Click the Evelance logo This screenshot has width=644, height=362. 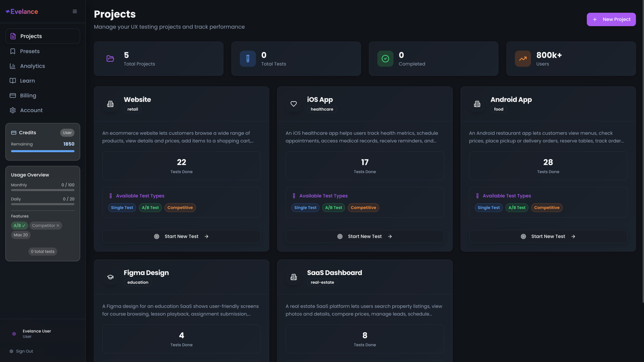pos(22,11)
